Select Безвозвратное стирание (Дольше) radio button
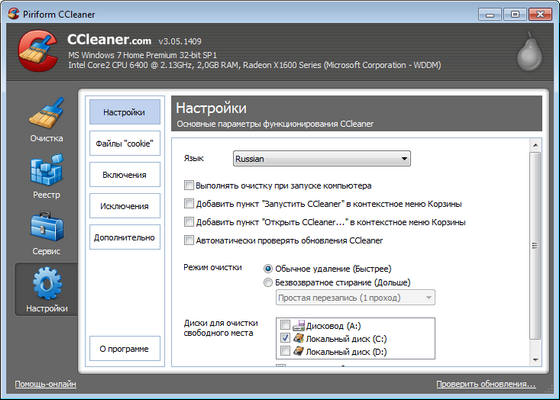 point(268,282)
